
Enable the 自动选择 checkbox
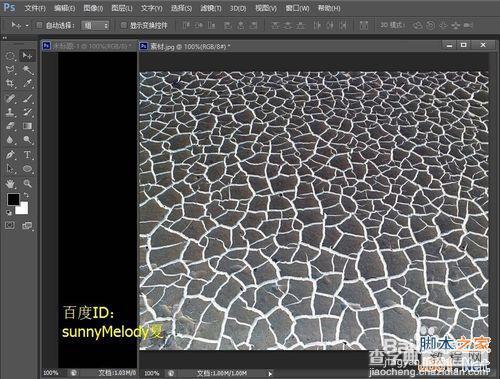tap(39, 25)
